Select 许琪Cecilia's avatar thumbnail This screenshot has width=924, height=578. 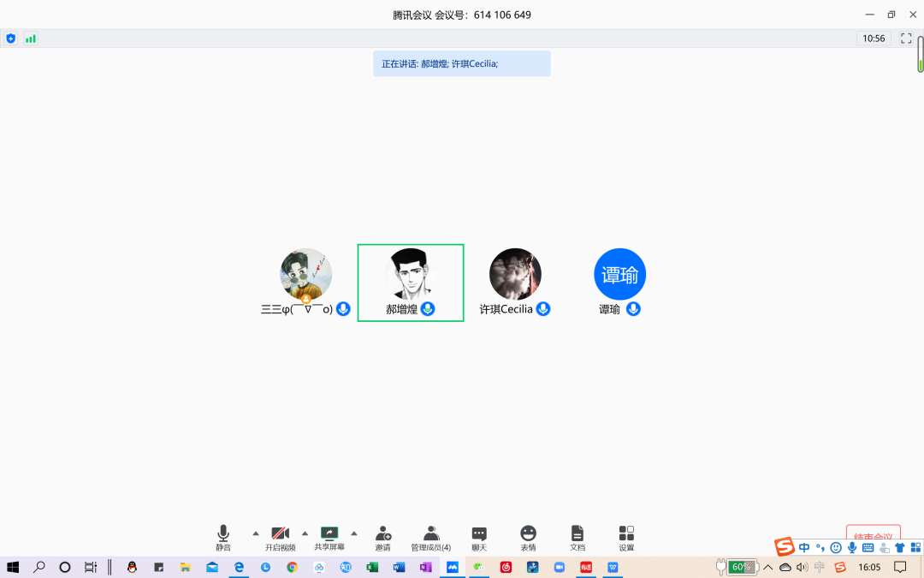515,274
